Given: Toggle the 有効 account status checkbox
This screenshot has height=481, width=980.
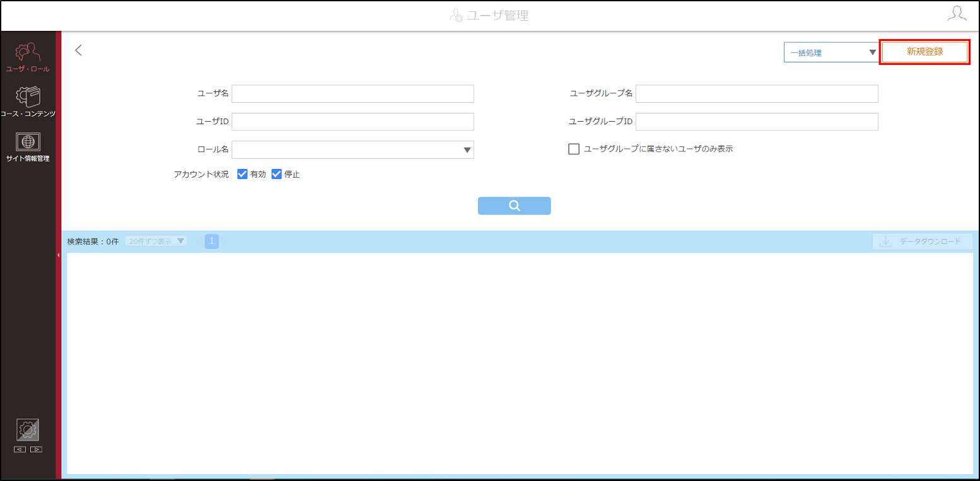Looking at the screenshot, I should click(x=242, y=175).
